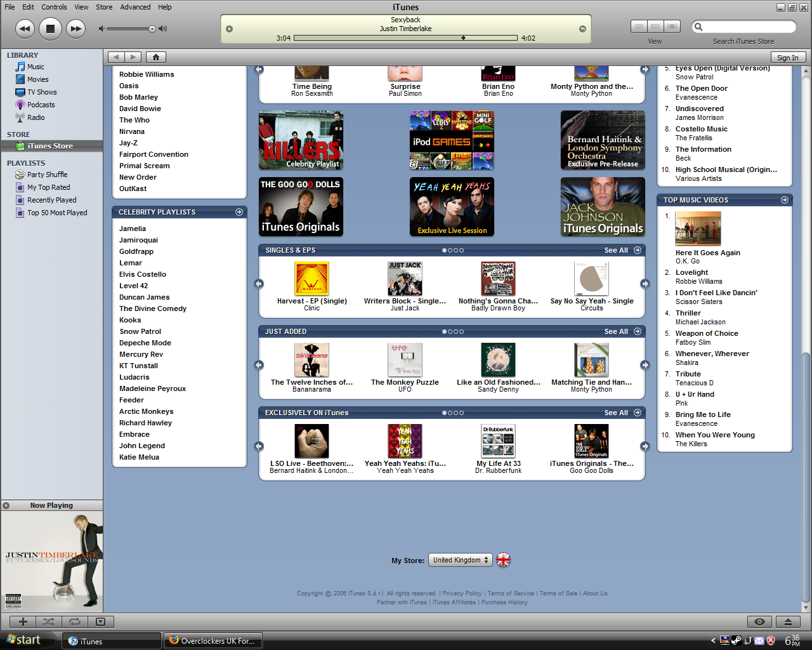The width and height of the screenshot is (812, 650).
Task: Toggle repeat mode
Action: 74,622
